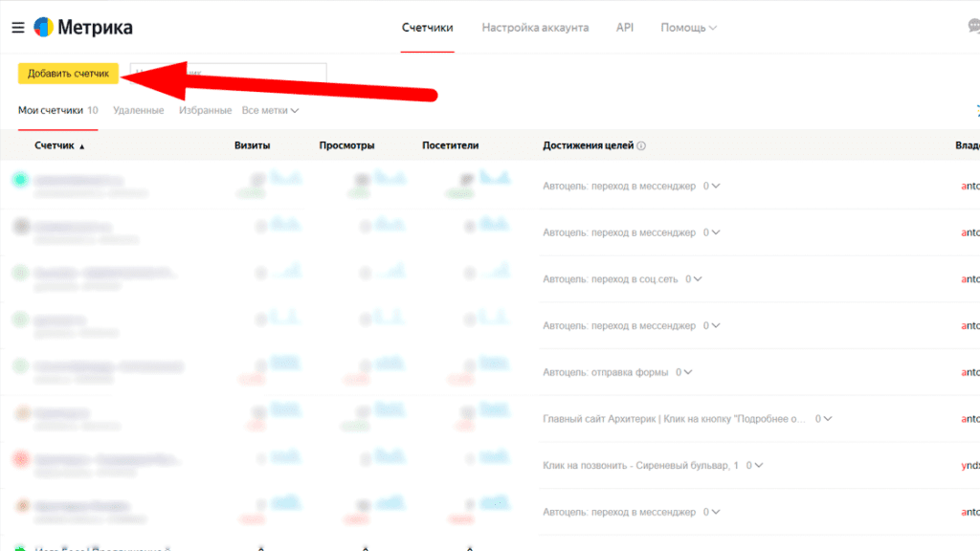Viewport: 980px width, 551px height.
Task: Expand the Помощь dropdown
Action: click(x=689, y=28)
